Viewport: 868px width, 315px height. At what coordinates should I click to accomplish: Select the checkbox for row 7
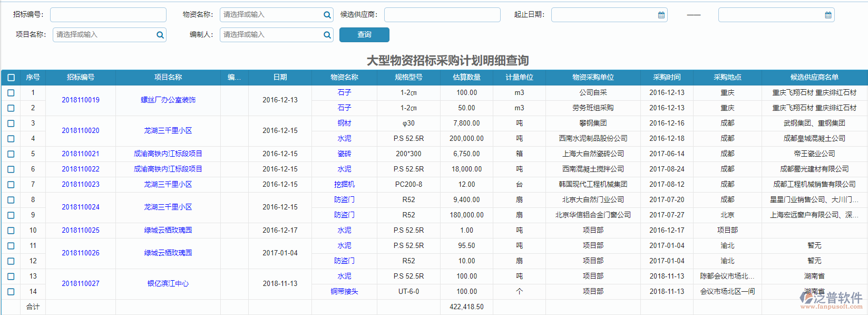11,185
